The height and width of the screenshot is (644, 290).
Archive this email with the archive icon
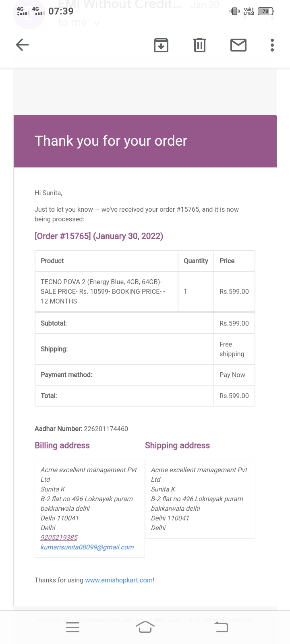pyautogui.click(x=161, y=45)
